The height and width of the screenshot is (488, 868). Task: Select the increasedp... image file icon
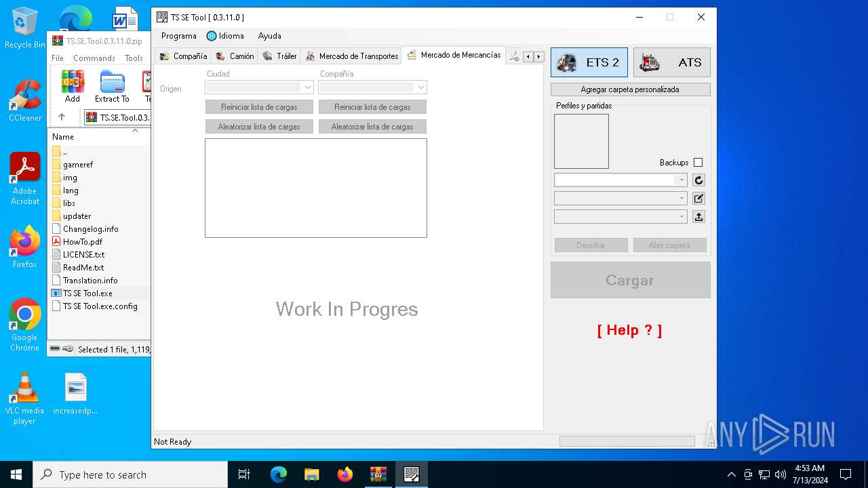pyautogui.click(x=75, y=394)
